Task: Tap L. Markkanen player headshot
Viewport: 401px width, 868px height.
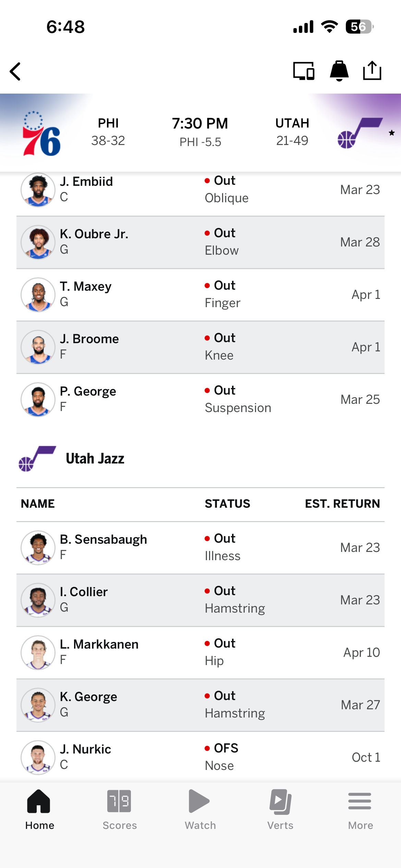Action: click(38, 652)
